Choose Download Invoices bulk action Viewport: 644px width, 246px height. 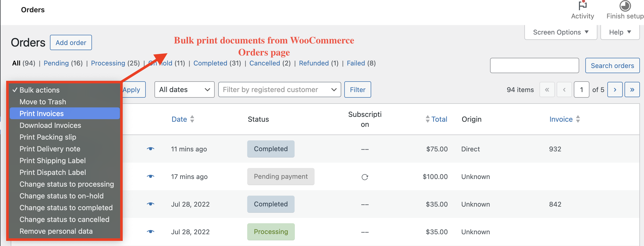pos(65,125)
